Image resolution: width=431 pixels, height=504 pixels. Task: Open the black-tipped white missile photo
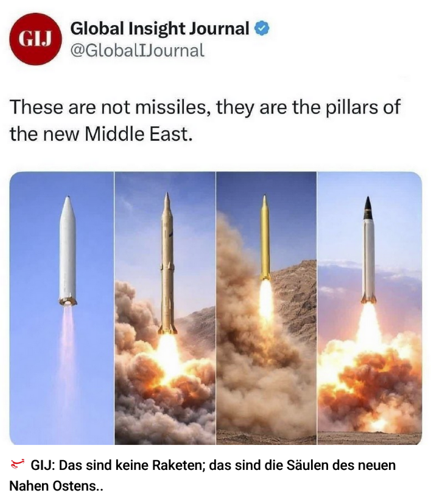coord(370,308)
